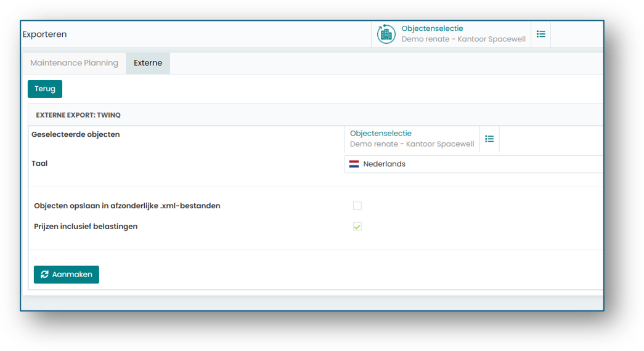Open Objectenselectie link in Geselecteerde objecten row

point(380,133)
